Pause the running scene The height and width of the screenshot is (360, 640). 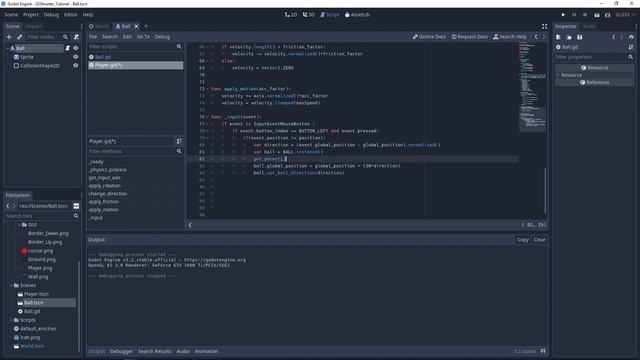pyautogui.click(x=574, y=15)
